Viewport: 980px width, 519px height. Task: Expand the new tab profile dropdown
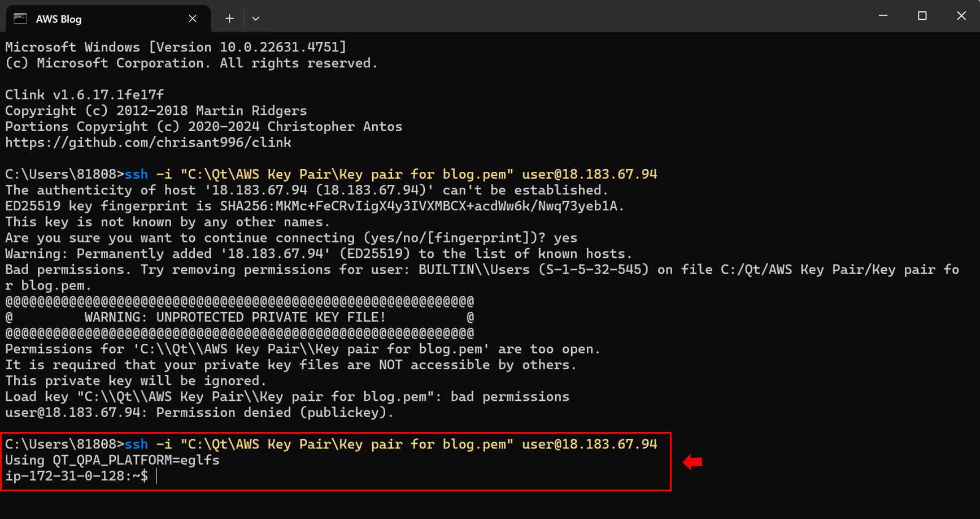(x=256, y=19)
